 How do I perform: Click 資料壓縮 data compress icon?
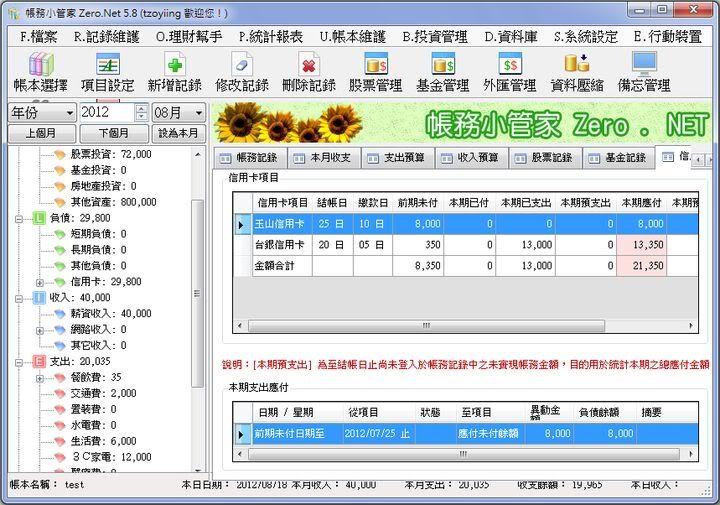(x=577, y=64)
